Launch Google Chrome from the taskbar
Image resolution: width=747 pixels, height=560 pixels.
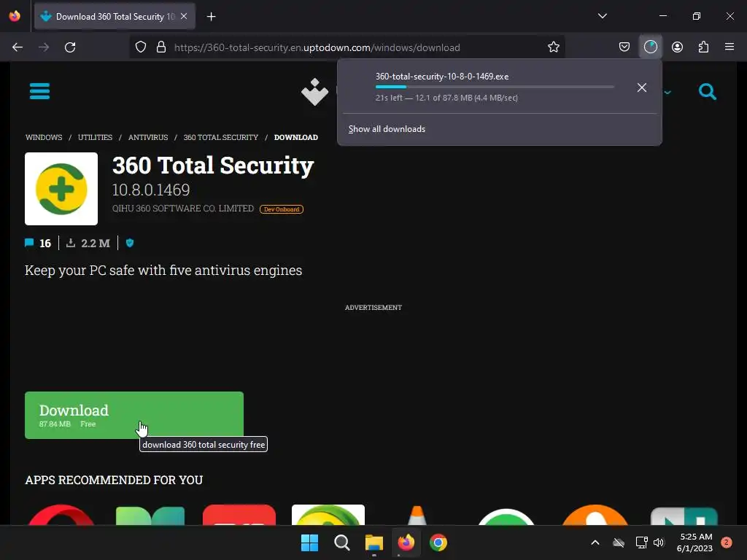[438, 542]
